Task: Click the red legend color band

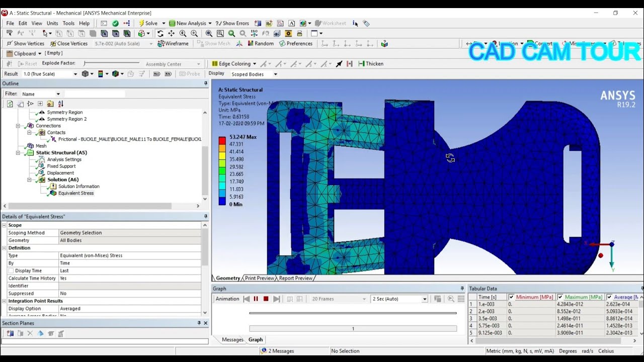Action: [222, 141]
